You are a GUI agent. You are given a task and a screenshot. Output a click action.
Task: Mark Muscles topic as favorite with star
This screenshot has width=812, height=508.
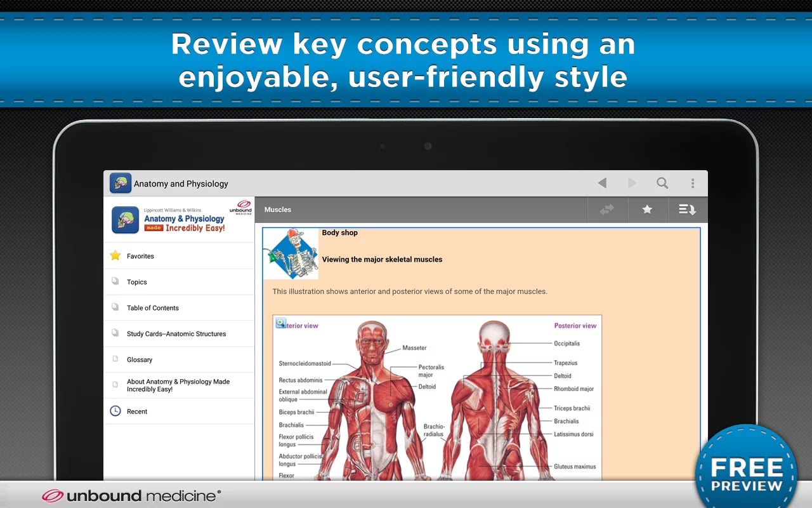[647, 210]
